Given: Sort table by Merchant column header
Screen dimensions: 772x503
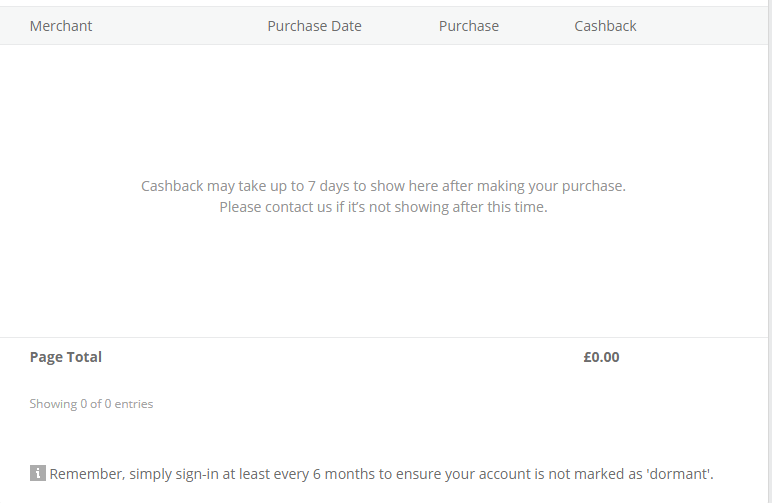Looking at the screenshot, I should [x=61, y=26].
